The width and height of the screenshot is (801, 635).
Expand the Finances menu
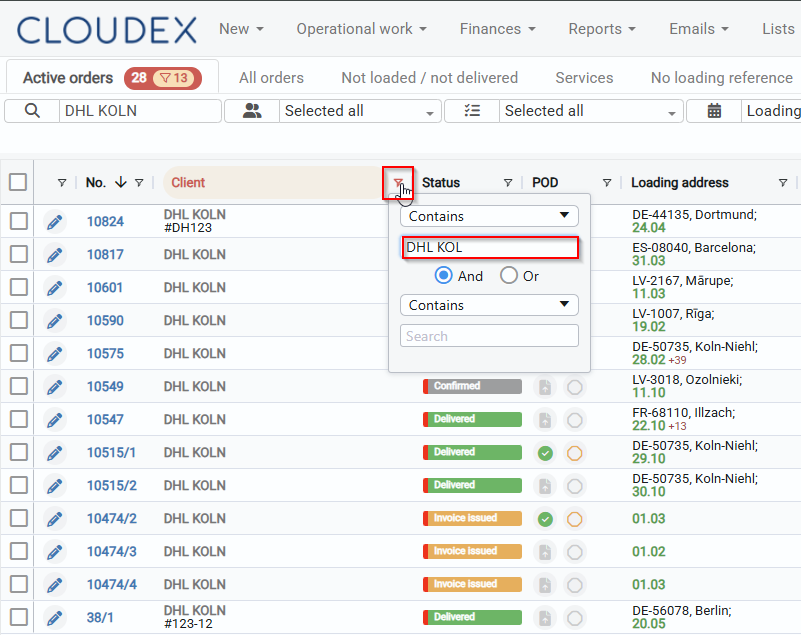[x=498, y=29]
